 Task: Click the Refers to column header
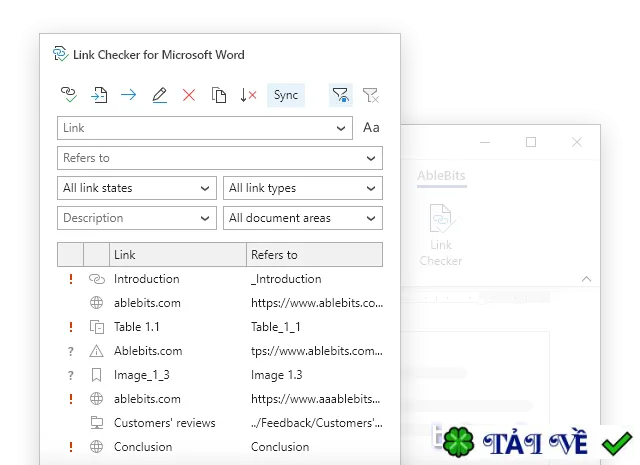[314, 255]
